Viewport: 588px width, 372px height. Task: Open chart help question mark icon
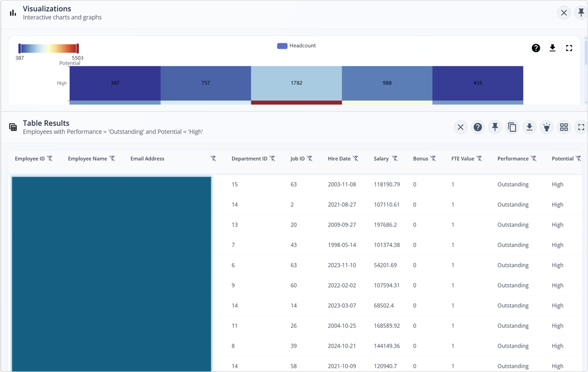(x=536, y=48)
